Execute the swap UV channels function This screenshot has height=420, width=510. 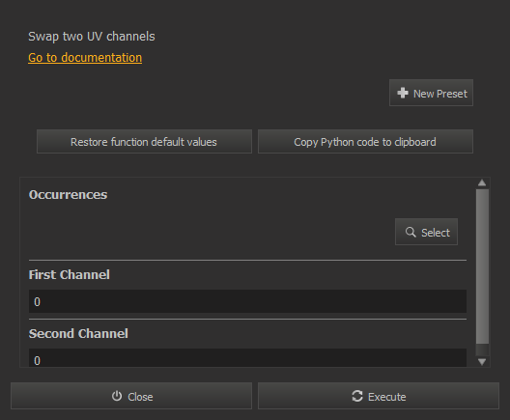[379, 396]
